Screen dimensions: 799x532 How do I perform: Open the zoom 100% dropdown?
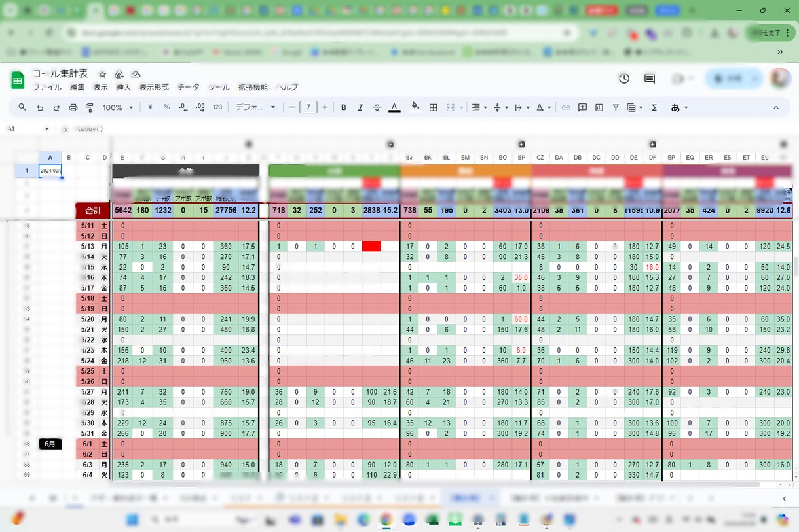(x=118, y=107)
